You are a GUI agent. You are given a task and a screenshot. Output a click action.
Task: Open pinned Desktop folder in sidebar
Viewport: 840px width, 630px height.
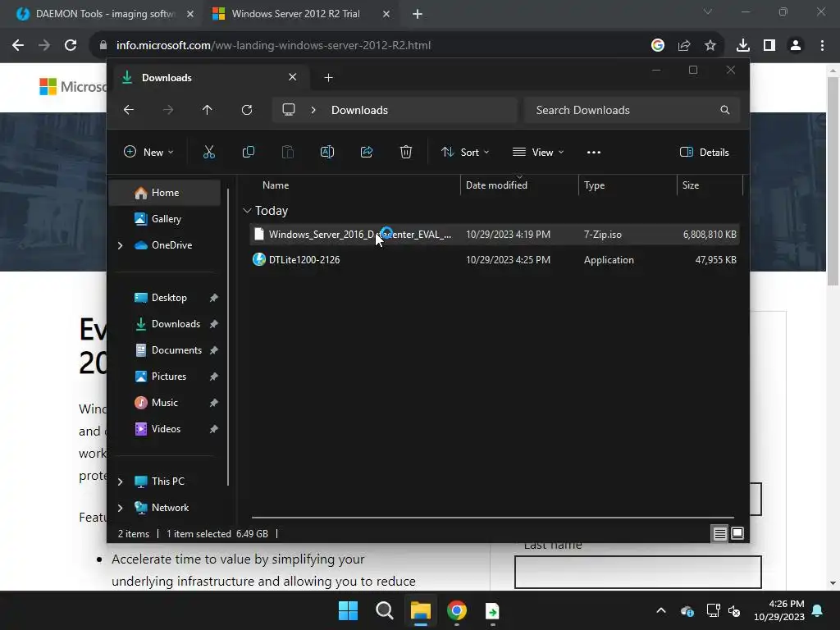[x=165, y=298]
